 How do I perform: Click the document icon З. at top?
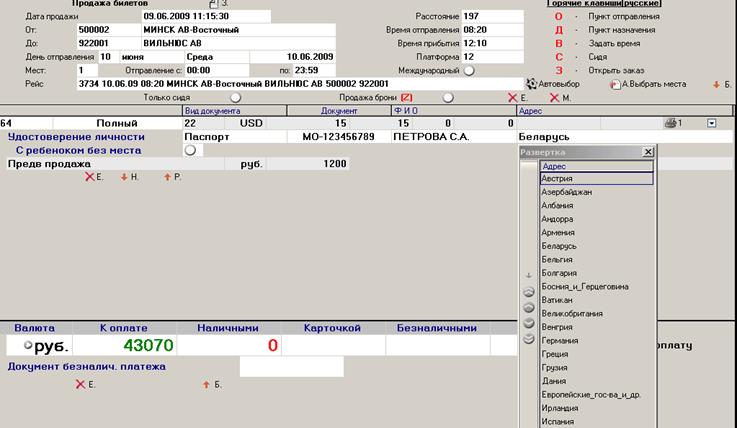coord(214,4)
